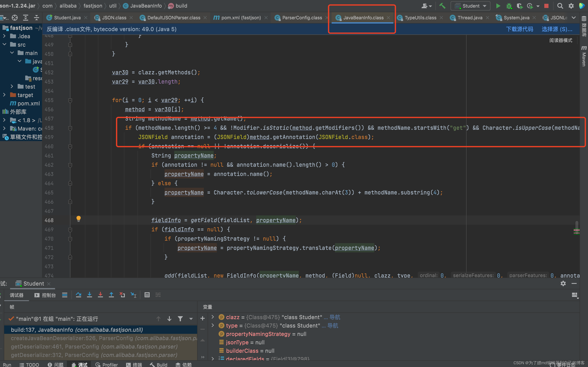The width and height of the screenshot is (588, 367).
Task: Switch to pom.xml (fastjson) tab
Action: (x=241, y=18)
